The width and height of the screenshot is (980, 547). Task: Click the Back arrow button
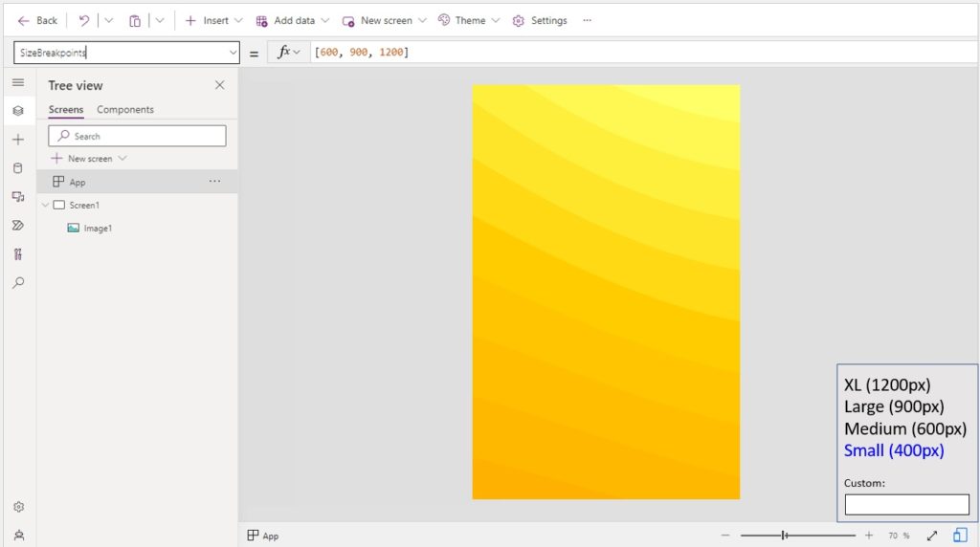click(x=37, y=21)
